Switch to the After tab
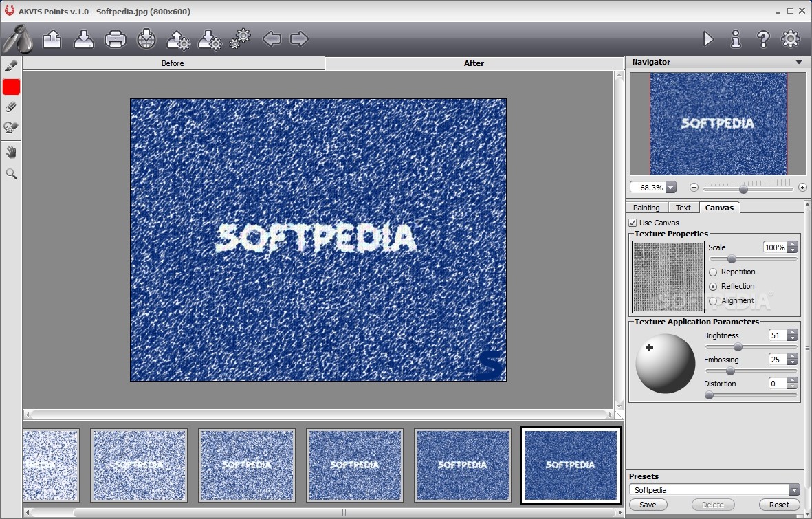This screenshot has height=519, width=812. [474, 63]
